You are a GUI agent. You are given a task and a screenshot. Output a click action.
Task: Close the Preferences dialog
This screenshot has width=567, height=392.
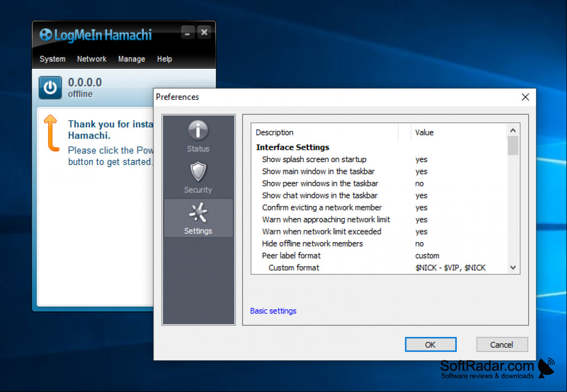click(525, 97)
